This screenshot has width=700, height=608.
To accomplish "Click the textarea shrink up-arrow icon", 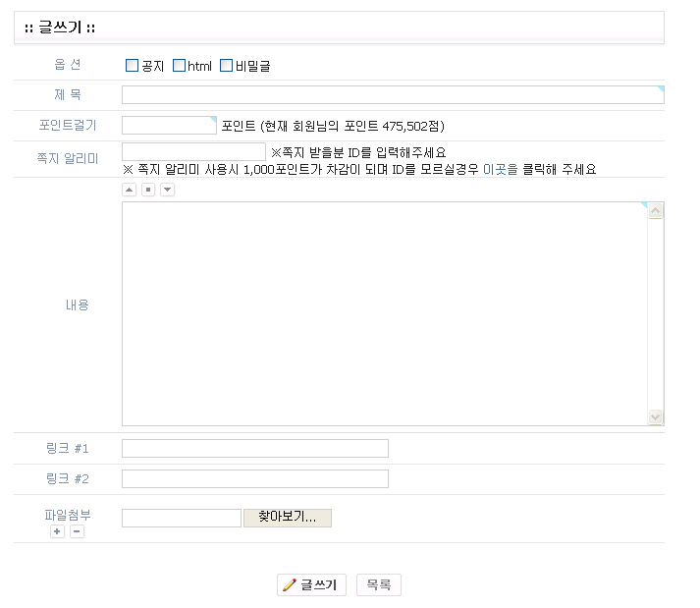I will tap(129, 190).
